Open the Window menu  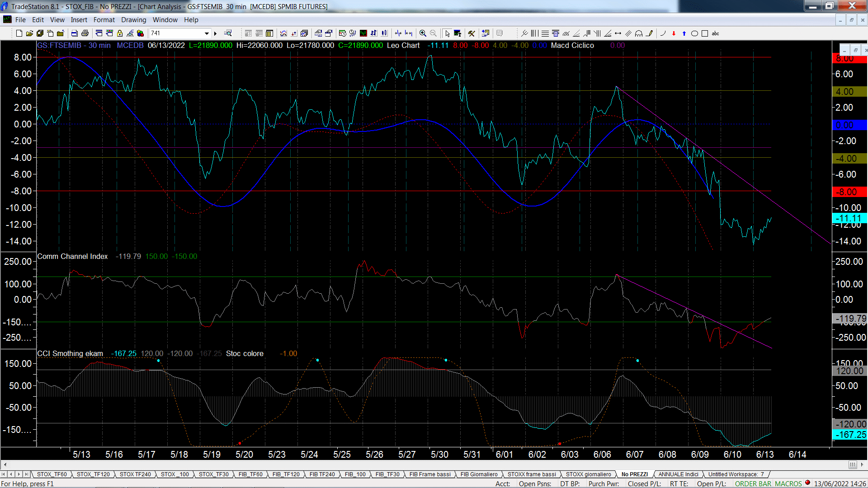165,19
